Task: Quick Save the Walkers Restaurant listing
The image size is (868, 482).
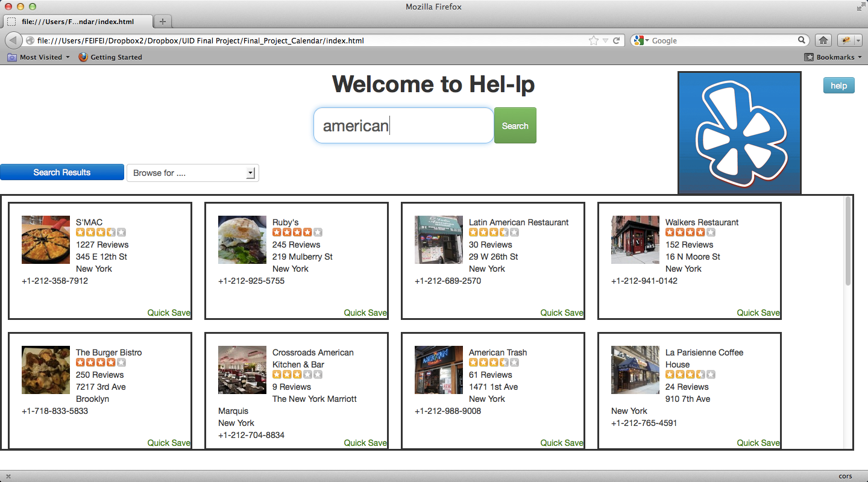Action: point(758,313)
